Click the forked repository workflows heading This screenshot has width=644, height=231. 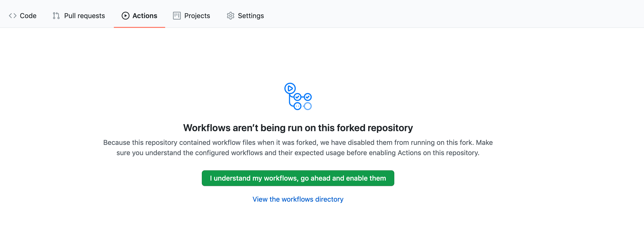pyautogui.click(x=298, y=127)
